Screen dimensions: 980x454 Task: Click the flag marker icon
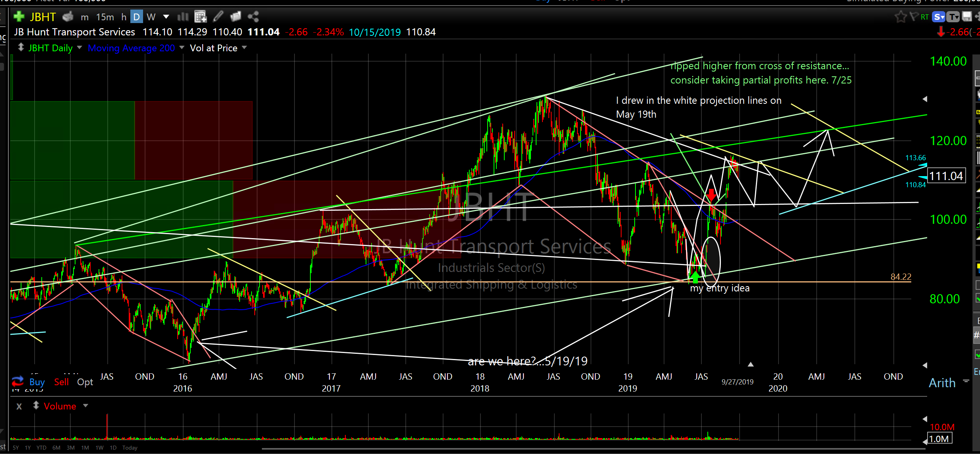[913, 17]
